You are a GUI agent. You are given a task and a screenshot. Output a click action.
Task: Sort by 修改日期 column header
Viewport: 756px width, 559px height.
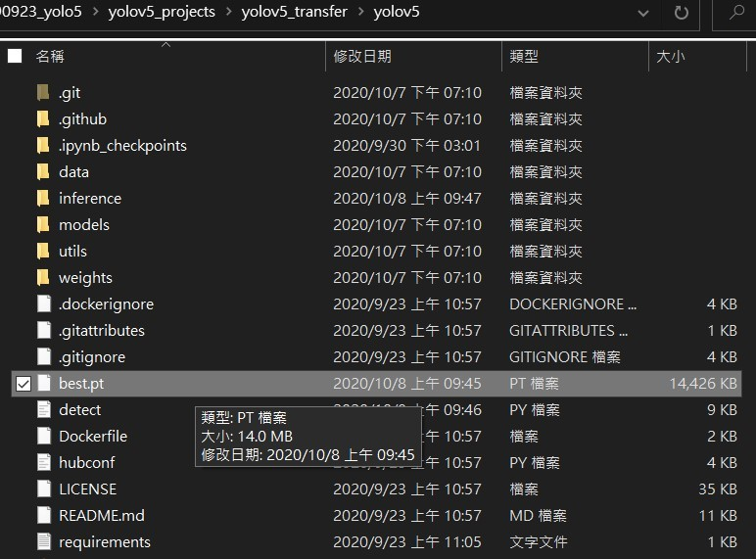pyautogui.click(x=362, y=57)
